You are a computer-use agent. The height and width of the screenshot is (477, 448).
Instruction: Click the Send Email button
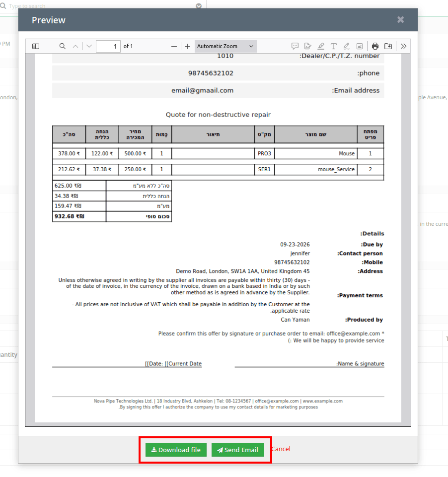(x=238, y=450)
